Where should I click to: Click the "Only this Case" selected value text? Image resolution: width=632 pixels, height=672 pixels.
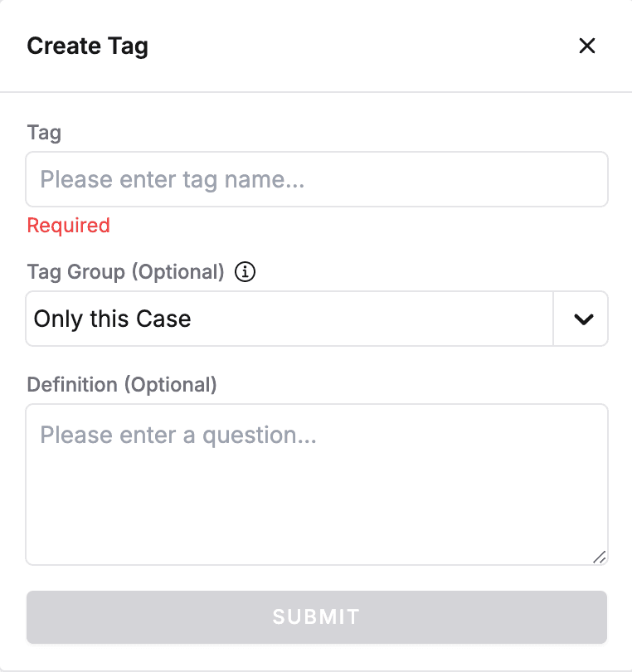tap(113, 319)
